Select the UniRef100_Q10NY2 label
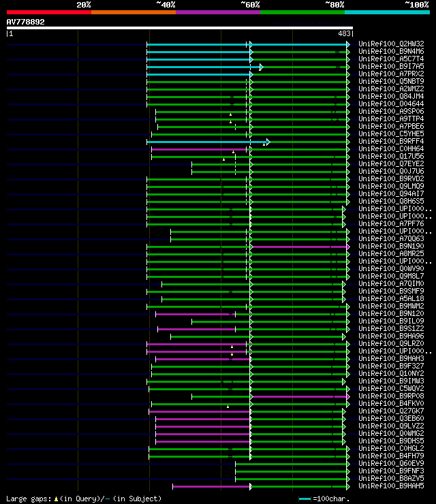The width and height of the screenshot is (436, 504). 391,374
